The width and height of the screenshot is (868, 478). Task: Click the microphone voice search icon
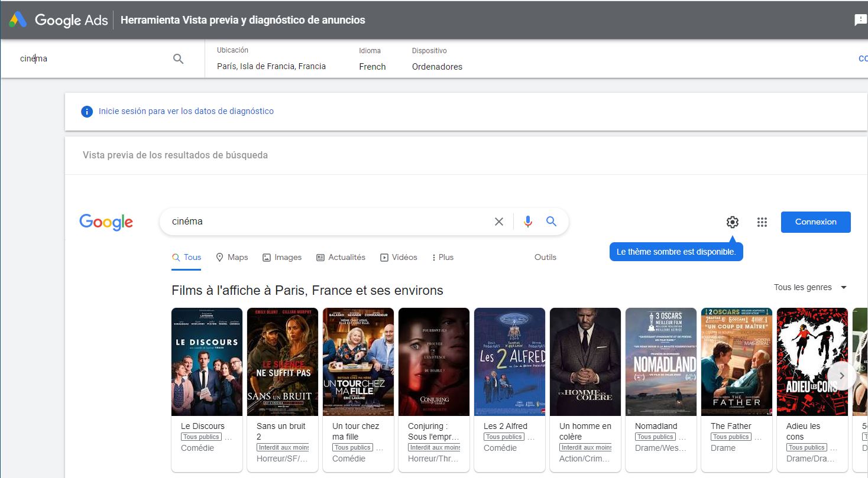(x=528, y=222)
